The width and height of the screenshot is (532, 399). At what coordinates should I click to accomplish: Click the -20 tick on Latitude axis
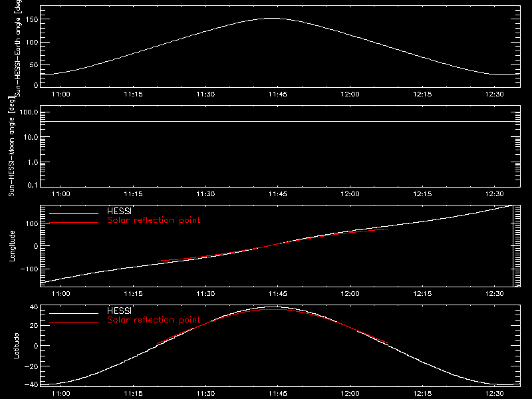[31, 366]
